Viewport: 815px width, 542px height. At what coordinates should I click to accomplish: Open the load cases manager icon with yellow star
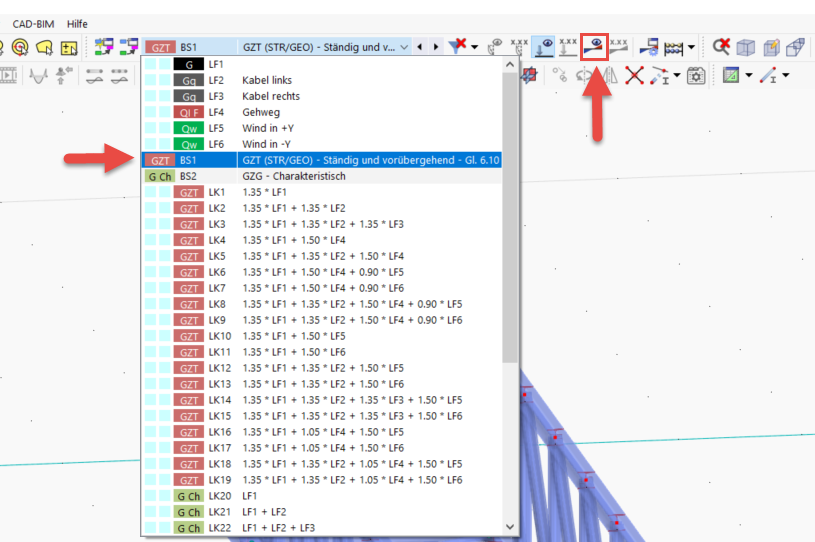[104, 47]
